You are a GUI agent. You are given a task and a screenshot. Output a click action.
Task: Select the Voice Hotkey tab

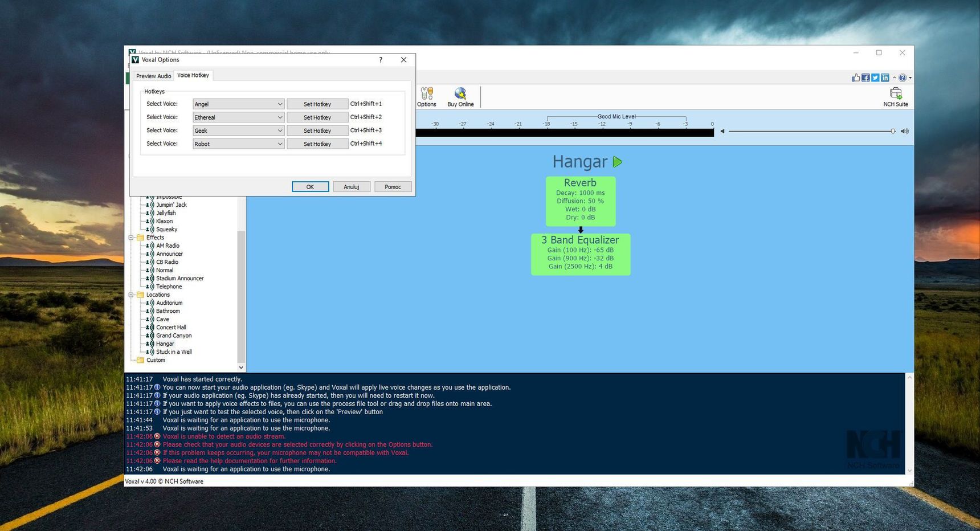click(193, 75)
